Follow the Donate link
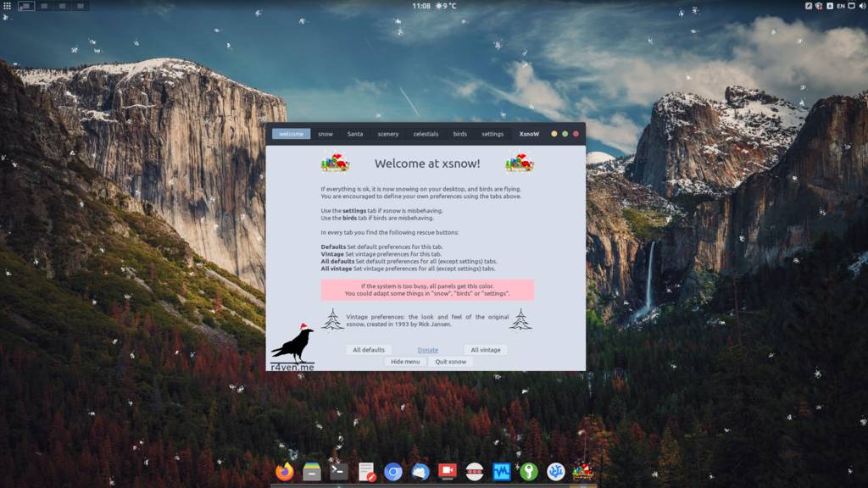The image size is (868, 488). click(427, 349)
